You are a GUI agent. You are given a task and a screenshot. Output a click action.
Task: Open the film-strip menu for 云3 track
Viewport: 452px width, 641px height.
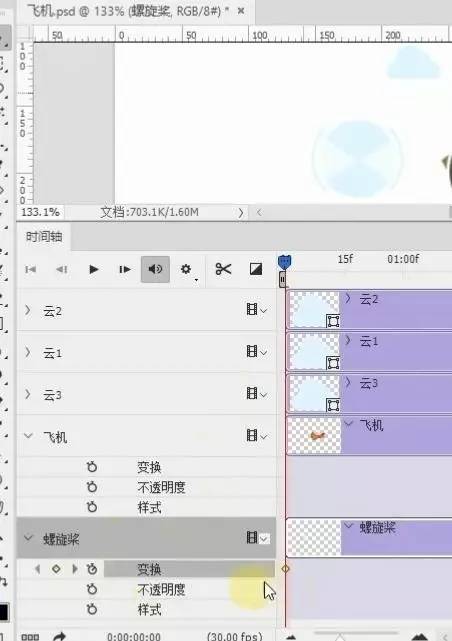click(257, 393)
